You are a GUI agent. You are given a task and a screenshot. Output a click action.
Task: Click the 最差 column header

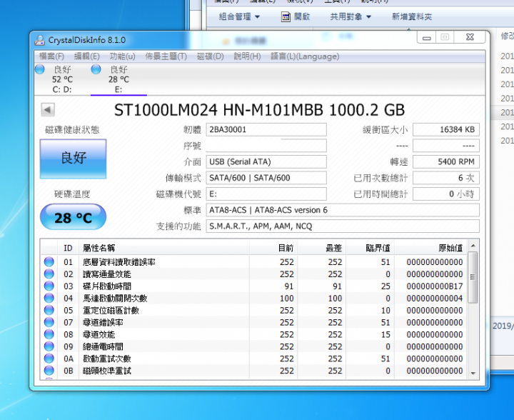point(321,248)
